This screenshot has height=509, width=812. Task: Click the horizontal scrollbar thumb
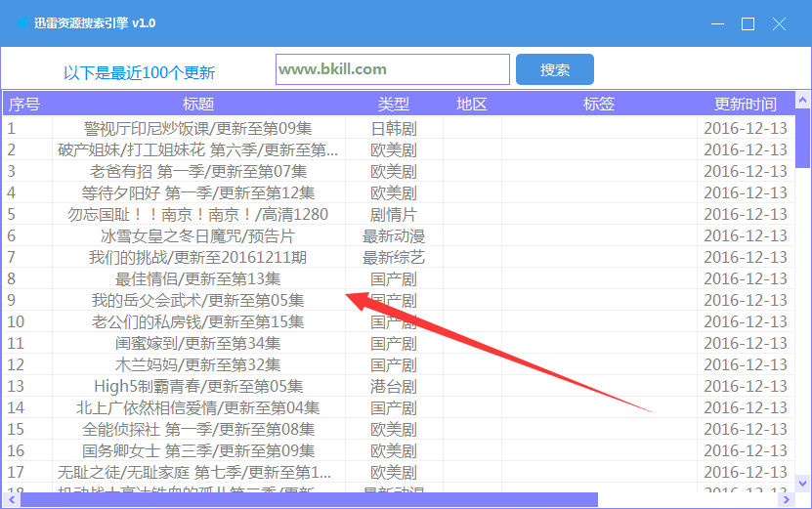[309, 499]
